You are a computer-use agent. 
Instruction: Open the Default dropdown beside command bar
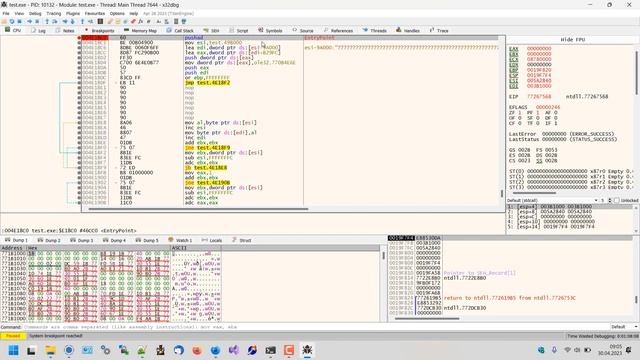(x=624, y=327)
